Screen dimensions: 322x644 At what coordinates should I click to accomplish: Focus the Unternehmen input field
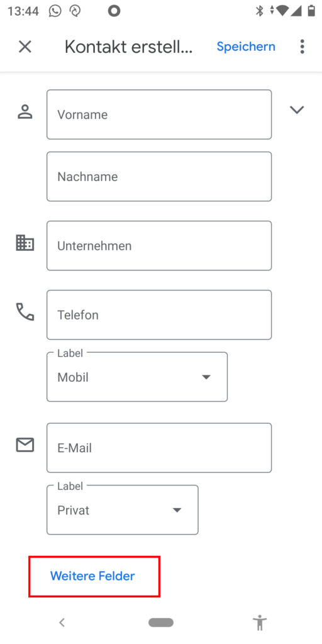click(159, 246)
